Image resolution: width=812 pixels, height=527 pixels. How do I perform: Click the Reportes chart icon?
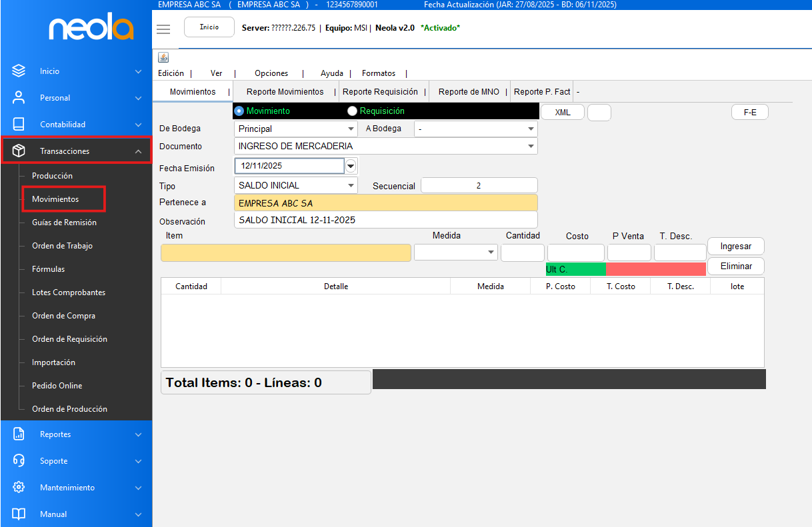19,434
